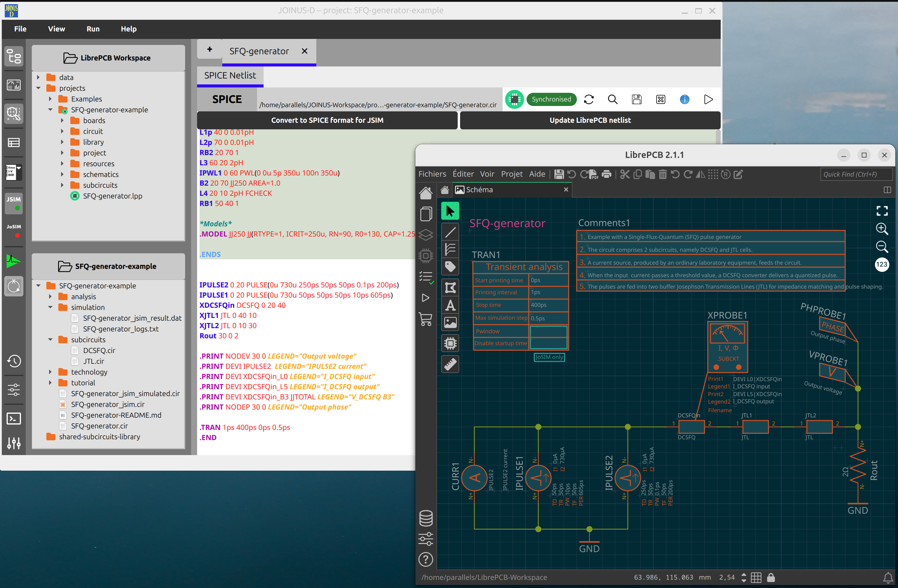Screen dimensions: 898x588
Task: Expand the technology folder
Action: point(50,372)
